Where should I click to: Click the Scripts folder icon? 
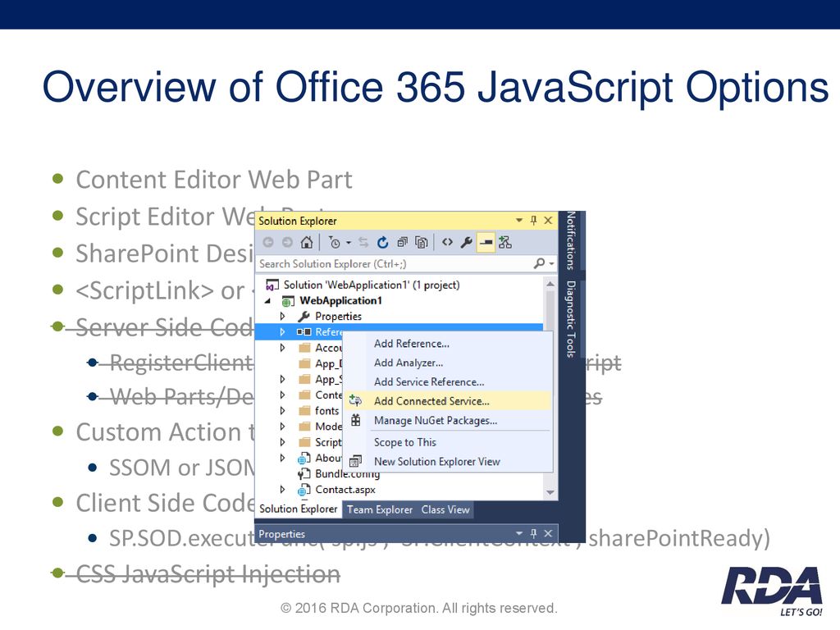[305, 442]
